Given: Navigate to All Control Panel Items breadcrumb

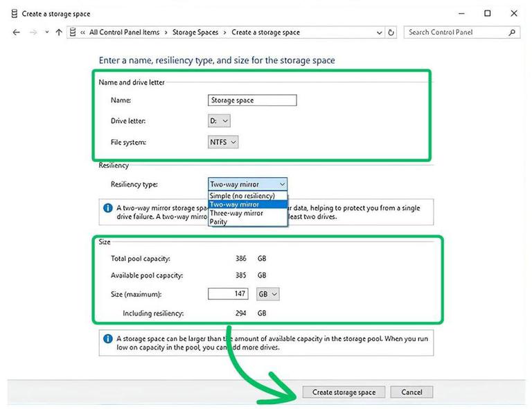Looking at the screenshot, I should click(x=124, y=33).
